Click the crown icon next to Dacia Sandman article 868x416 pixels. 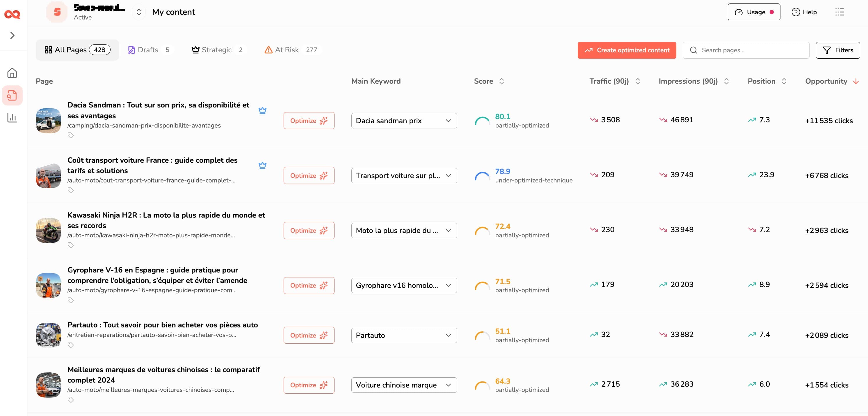pos(263,110)
